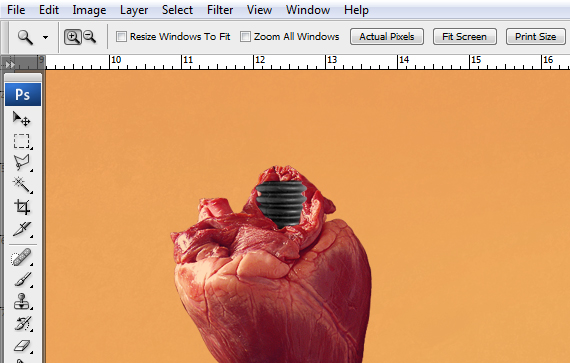
Task: Open the View menu
Action: [259, 10]
